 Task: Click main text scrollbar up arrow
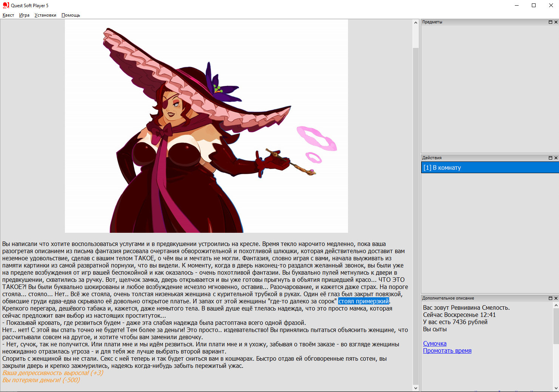point(416,23)
